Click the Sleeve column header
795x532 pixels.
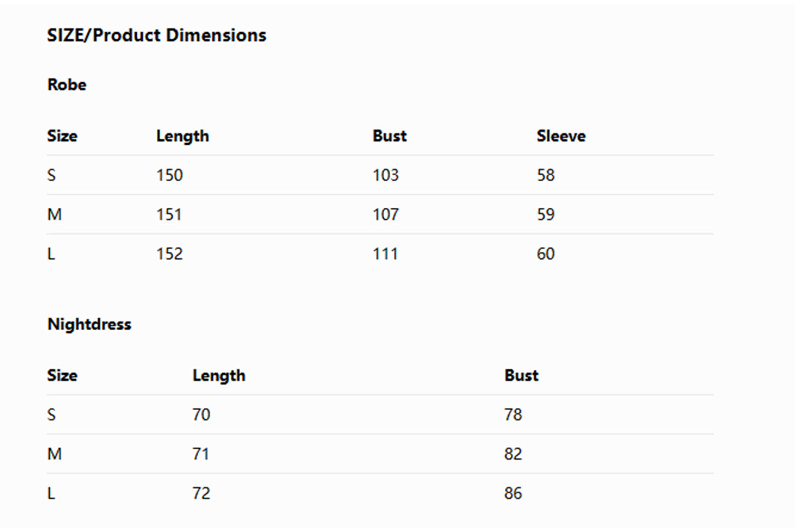(561, 136)
